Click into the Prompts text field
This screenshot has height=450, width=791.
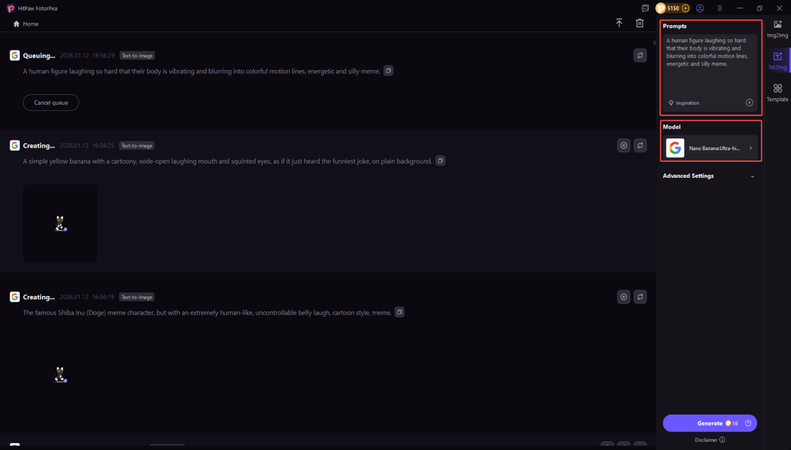[709, 65]
